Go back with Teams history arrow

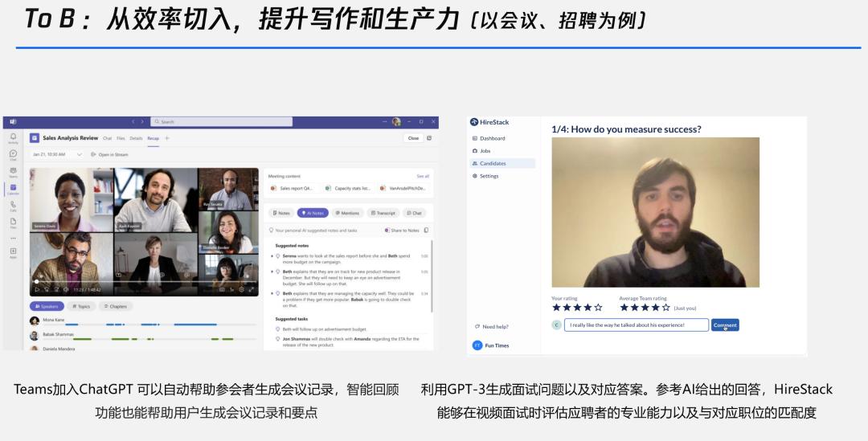(x=133, y=122)
